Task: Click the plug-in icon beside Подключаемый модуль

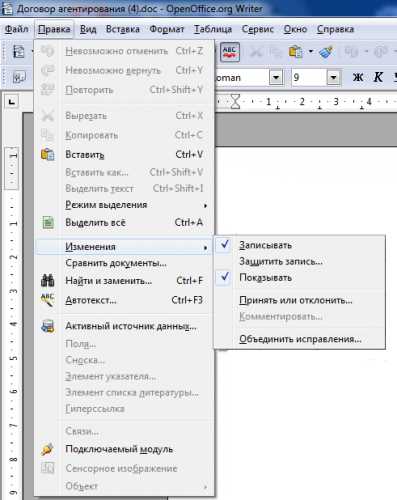Action: (48, 449)
